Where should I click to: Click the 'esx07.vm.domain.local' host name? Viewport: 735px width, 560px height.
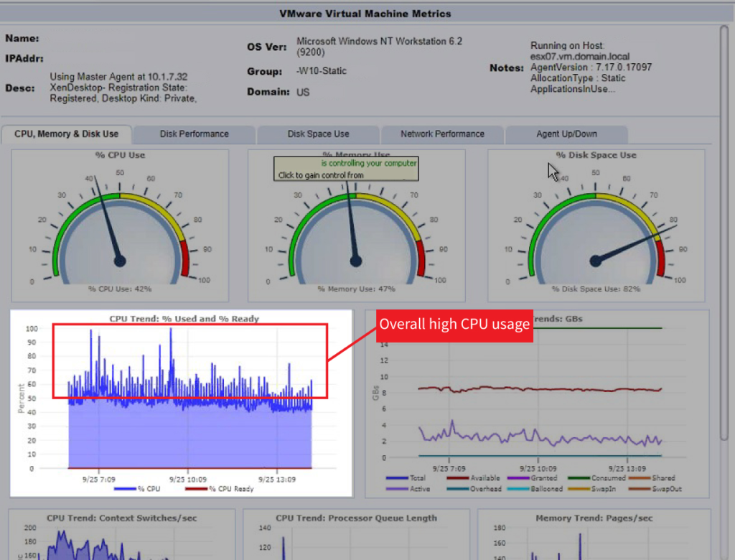click(580, 56)
